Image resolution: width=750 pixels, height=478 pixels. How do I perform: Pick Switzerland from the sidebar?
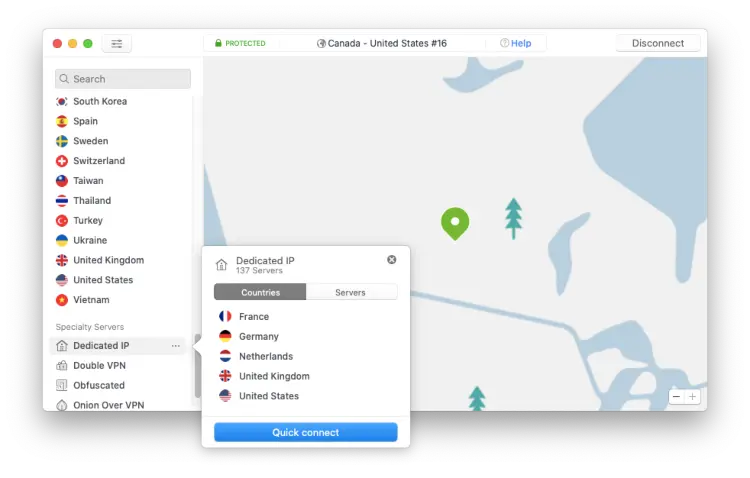(99, 161)
